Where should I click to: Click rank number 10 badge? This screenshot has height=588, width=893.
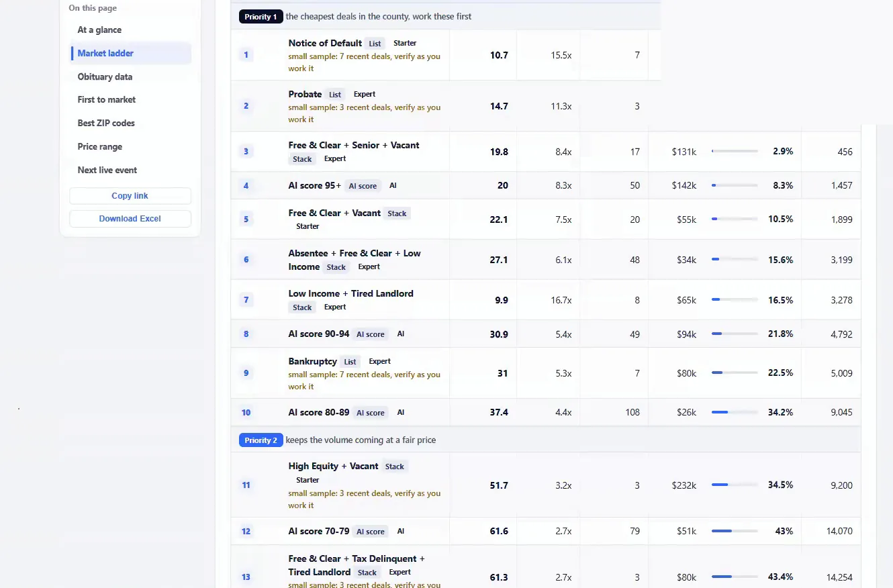click(x=246, y=412)
